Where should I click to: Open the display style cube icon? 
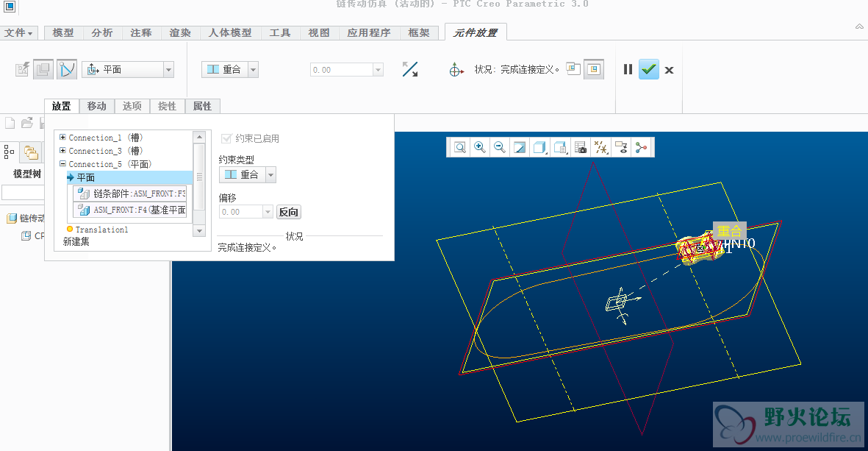point(539,147)
